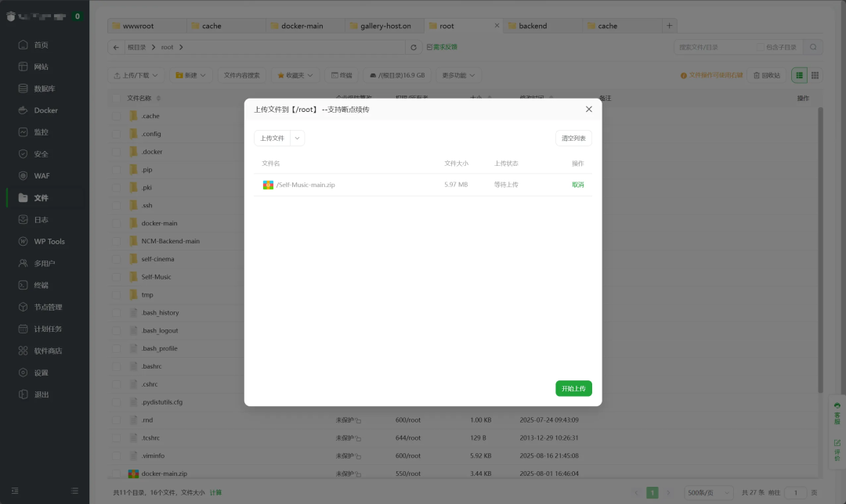Viewport: 846px width, 504px height.
Task: Click the 文件内容搜索 button
Action: coord(242,75)
